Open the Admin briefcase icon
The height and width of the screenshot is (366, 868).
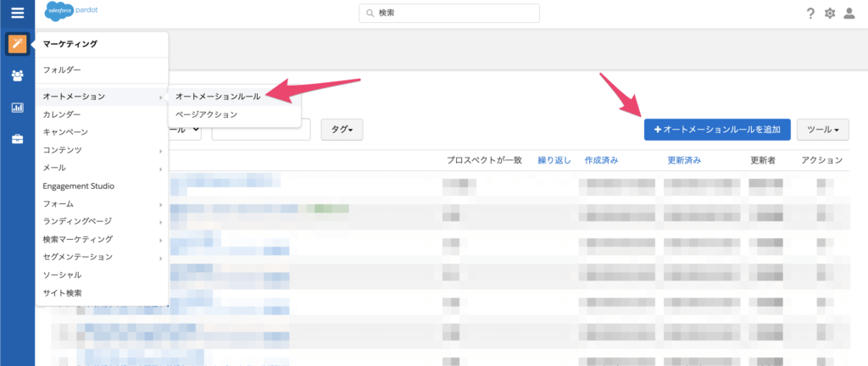tap(17, 139)
